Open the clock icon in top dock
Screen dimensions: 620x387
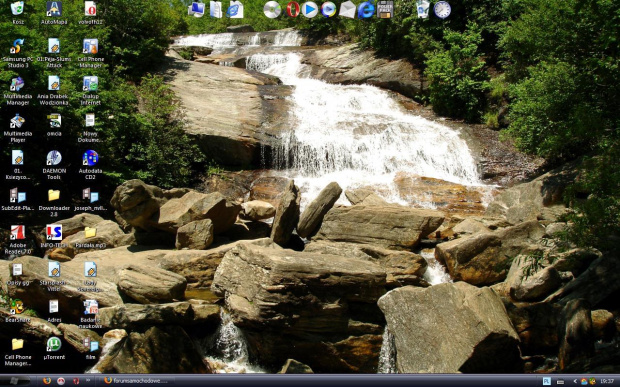point(442,9)
